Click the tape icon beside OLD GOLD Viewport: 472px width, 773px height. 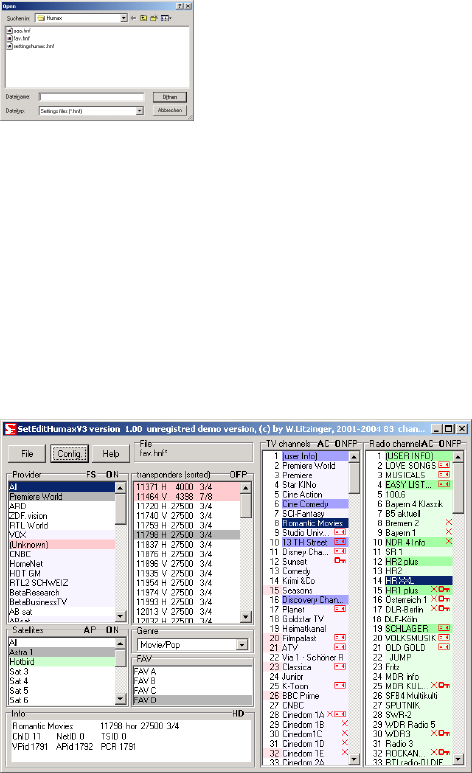pos(444,647)
